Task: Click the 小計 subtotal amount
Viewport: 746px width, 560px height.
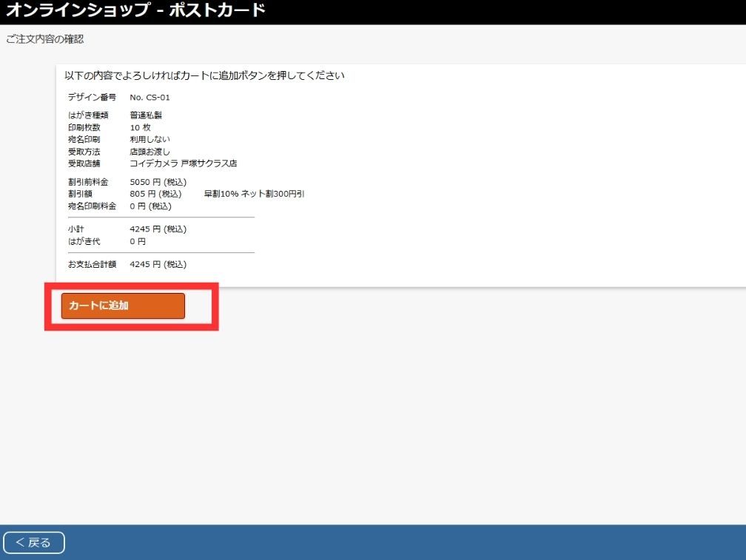Action: tap(158, 229)
